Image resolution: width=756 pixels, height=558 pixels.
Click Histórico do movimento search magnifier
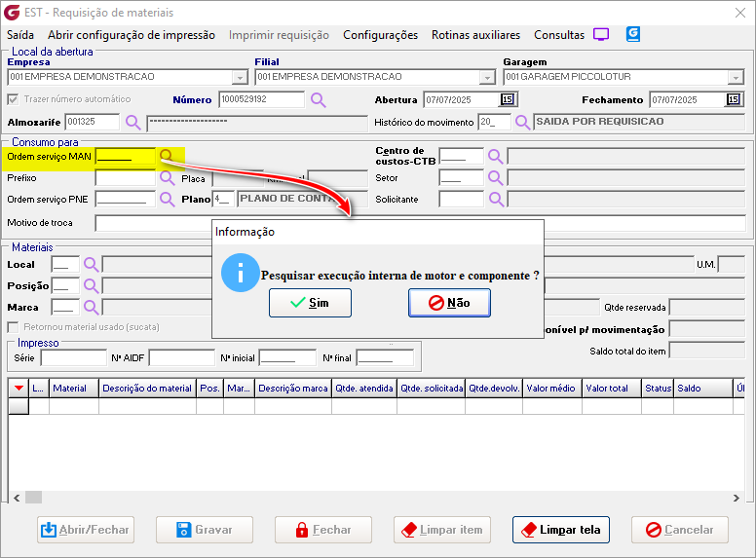(522, 122)
